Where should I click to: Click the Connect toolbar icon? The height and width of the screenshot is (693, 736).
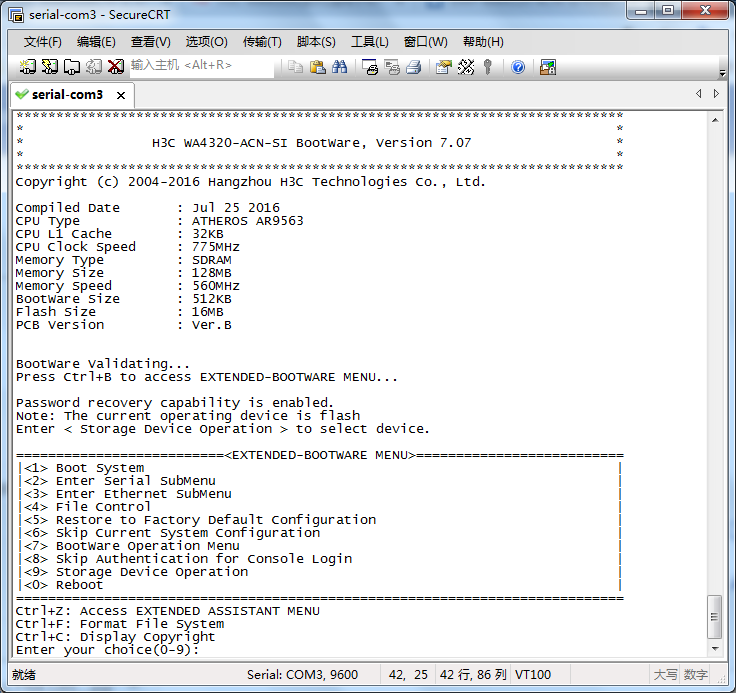coord(27,67)
